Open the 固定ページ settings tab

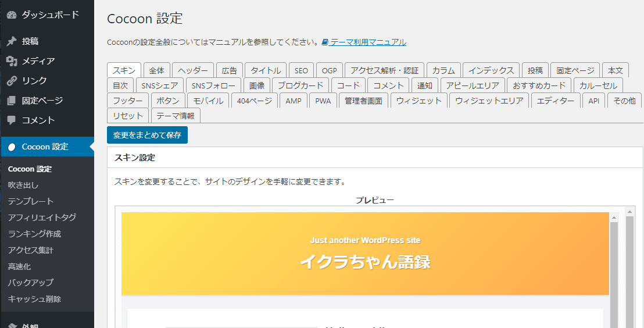575,70
